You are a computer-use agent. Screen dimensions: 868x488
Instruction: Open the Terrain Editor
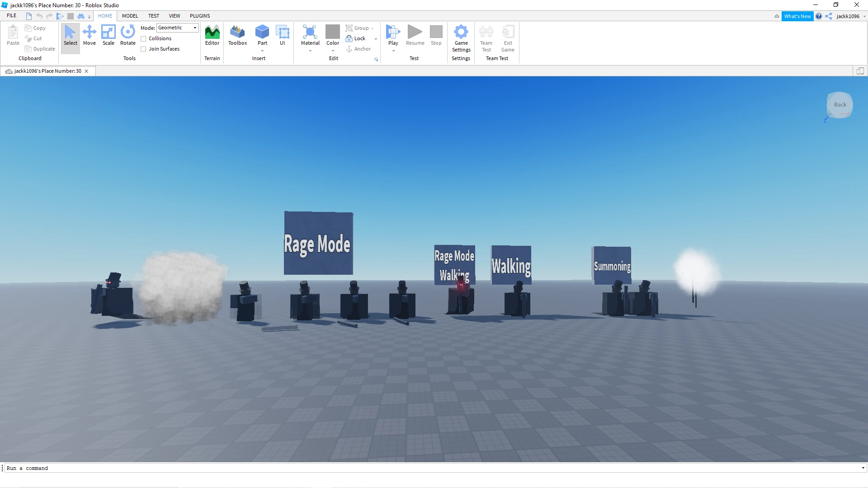click(x=212, y=35)
